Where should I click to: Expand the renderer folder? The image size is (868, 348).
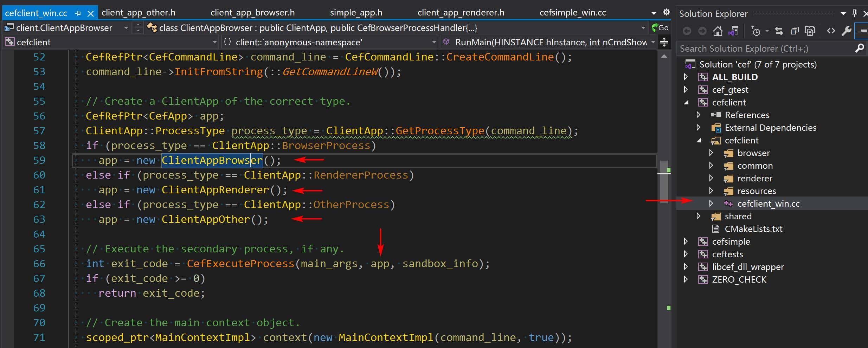click(711, 178)
